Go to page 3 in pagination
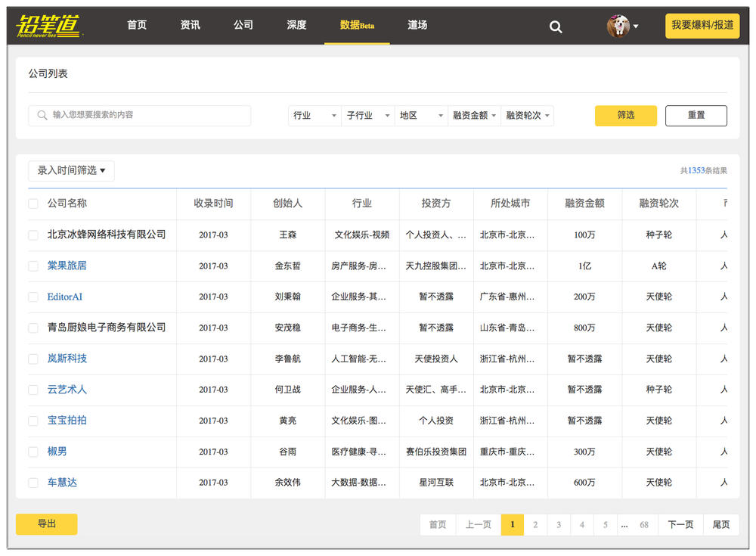Image resolution: width=756 pixels, height=556 pixels. pyautogui.click(x=559, y=525)
